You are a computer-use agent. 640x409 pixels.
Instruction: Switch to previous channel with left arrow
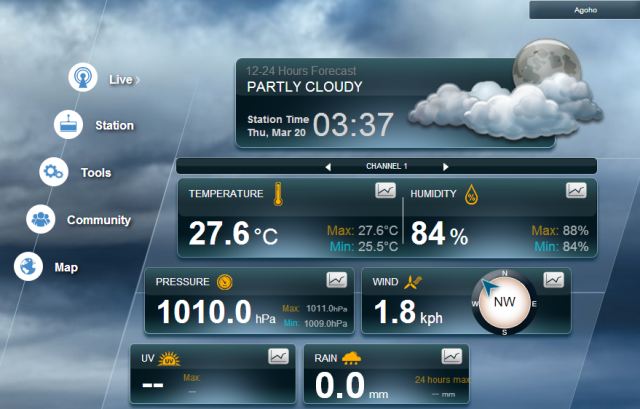click(x=326, y=166)
